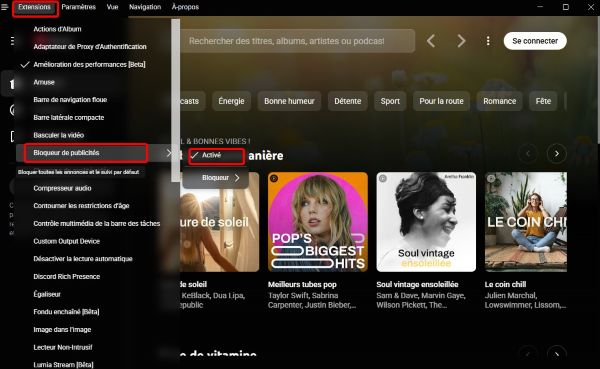Open the Extensions menu

click(34, 7)
